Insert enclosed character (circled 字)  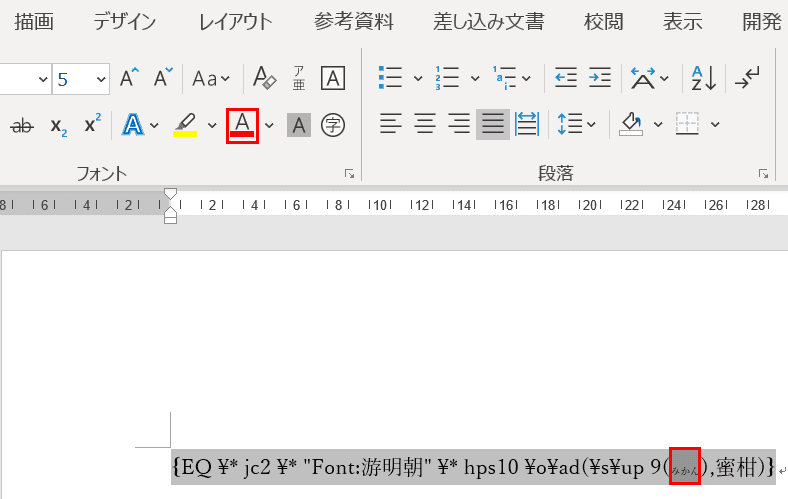coord(333,125)
